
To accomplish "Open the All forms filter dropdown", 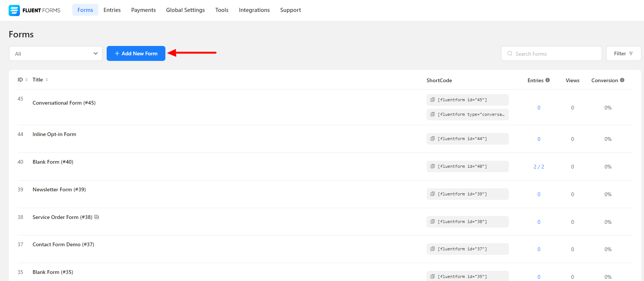I will tap(56, 53).
